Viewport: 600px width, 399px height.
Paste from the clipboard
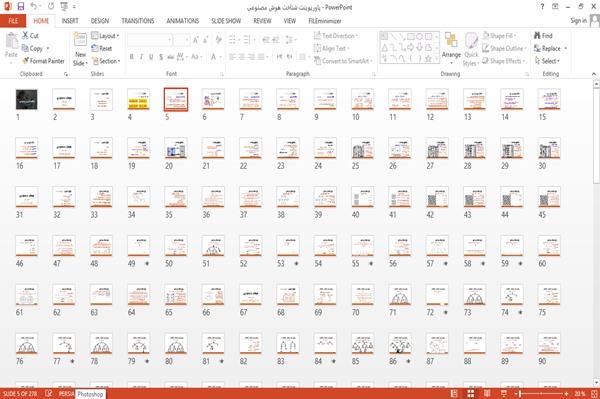tap(11, 45)
